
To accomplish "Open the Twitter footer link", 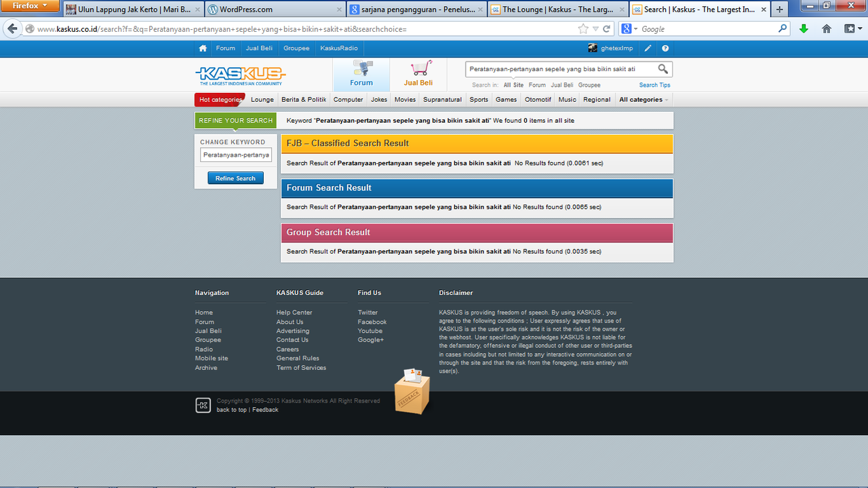I will click(x=368, y=312).
